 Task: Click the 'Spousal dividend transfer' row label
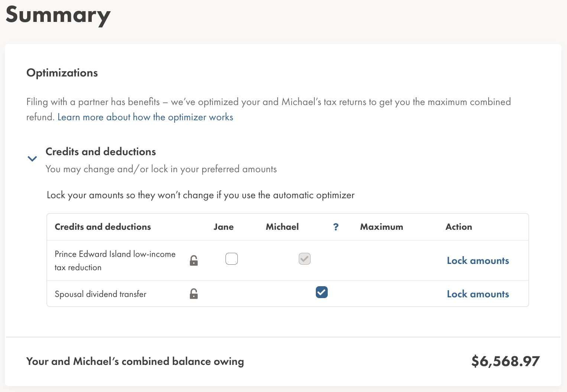[101, 294]
